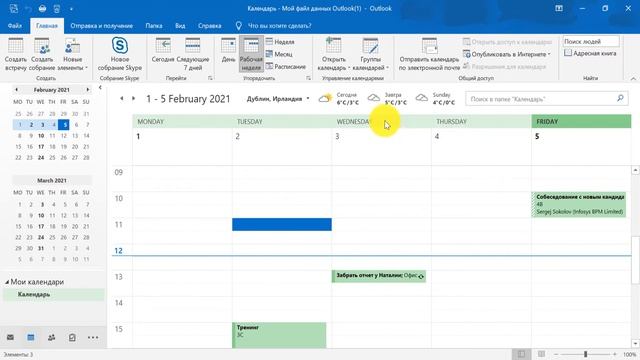Click the Undo icon in the title bar
Image resolution: width=640 pixels, height=360 pixels.
28,8
